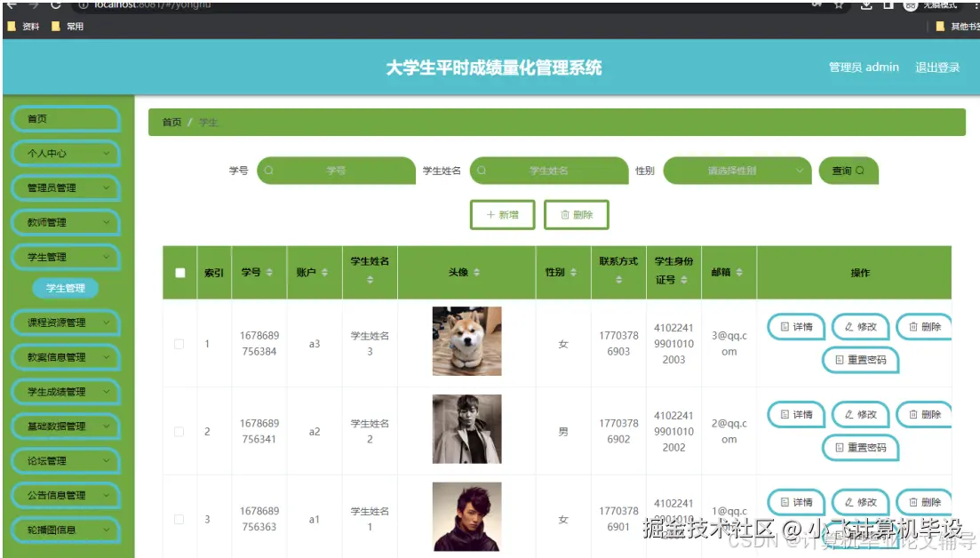The image size is (980, 558).
Task: Sort by 学生姓名 column arrows
Action: pos(370,280)
